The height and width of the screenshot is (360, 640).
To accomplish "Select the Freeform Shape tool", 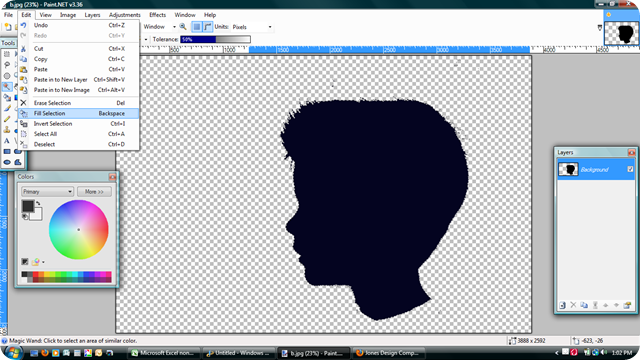I will [18, 162].
